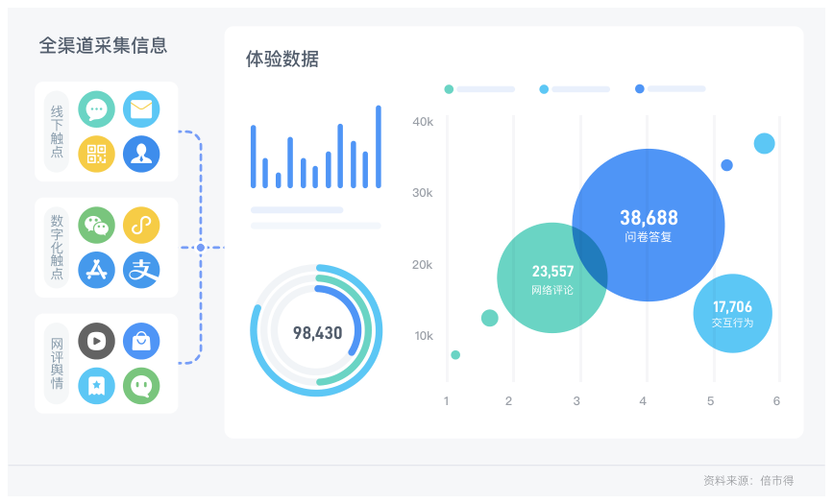
Task: Click the 30k axis label
Action: (x=423, y=193)
